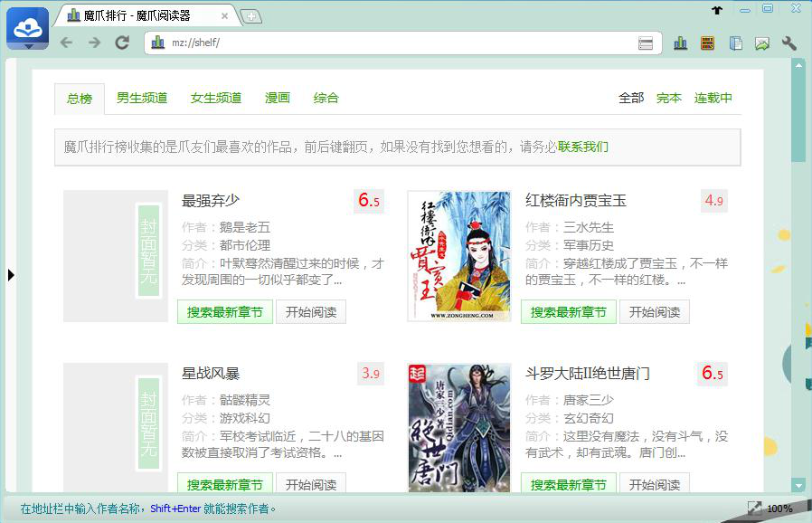
Task: Click the reload page icon
Action: [122, 43]
